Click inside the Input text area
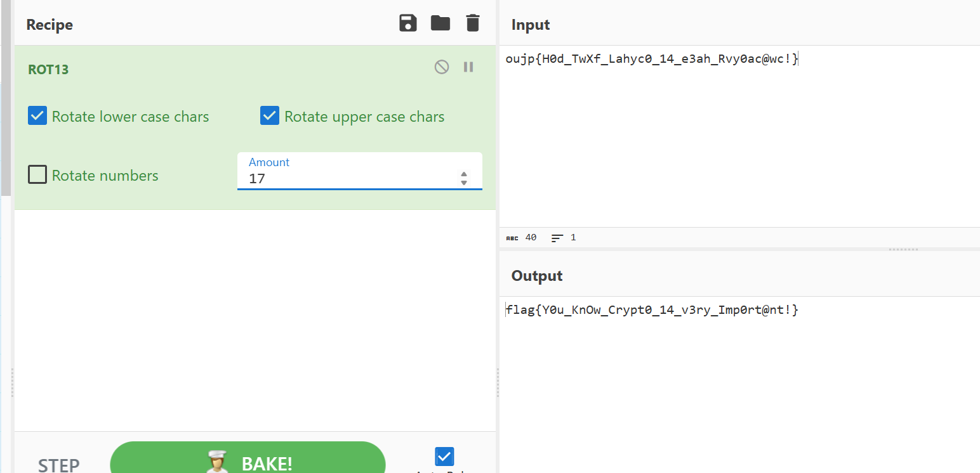Viewport: 980px width, 473px height. click(x=736, y=139)
